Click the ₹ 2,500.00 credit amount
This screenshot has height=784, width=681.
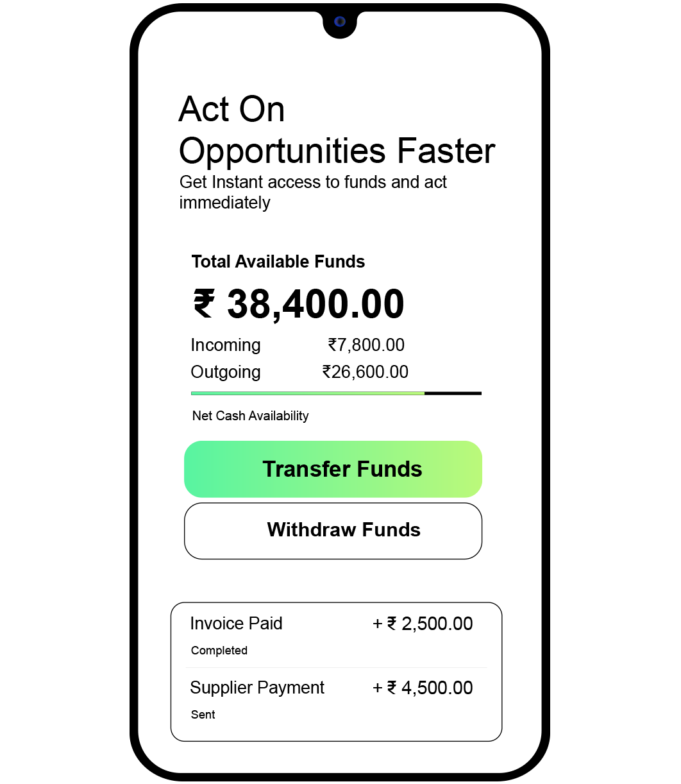coord(423,623)
